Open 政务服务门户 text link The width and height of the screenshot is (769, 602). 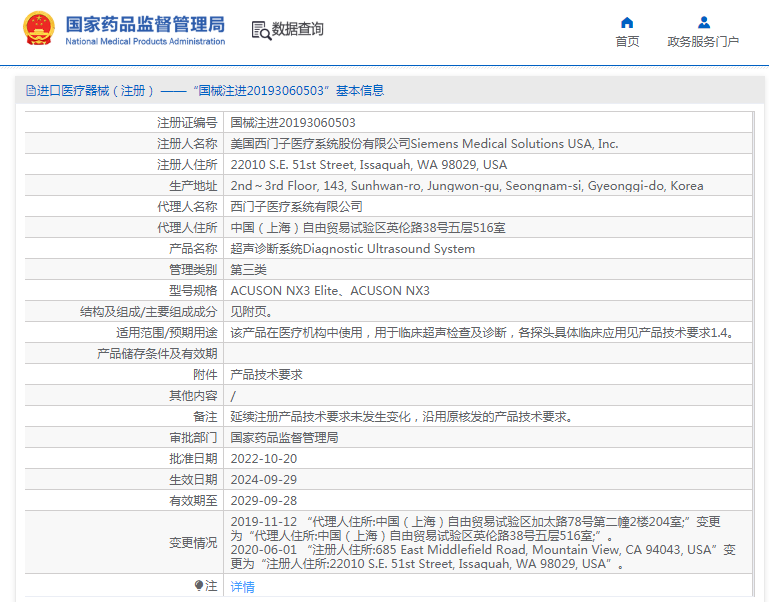(x=703, y=42)
